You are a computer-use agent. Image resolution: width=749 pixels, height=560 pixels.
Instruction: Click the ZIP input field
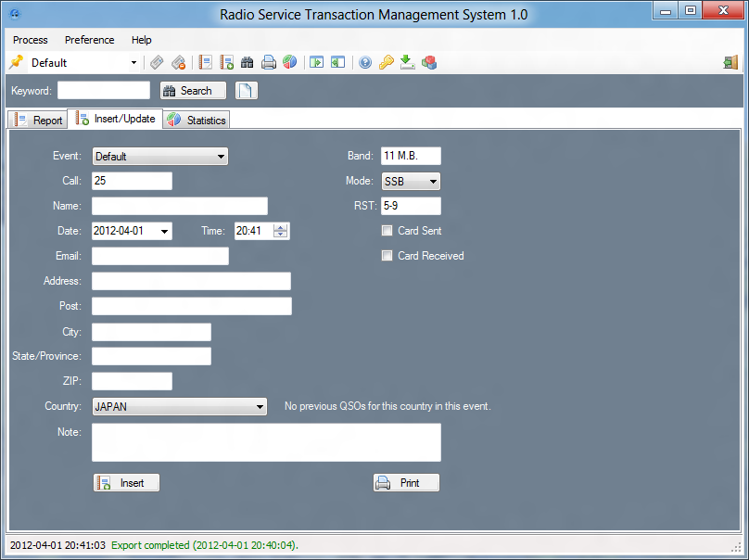tap(132, 381)
